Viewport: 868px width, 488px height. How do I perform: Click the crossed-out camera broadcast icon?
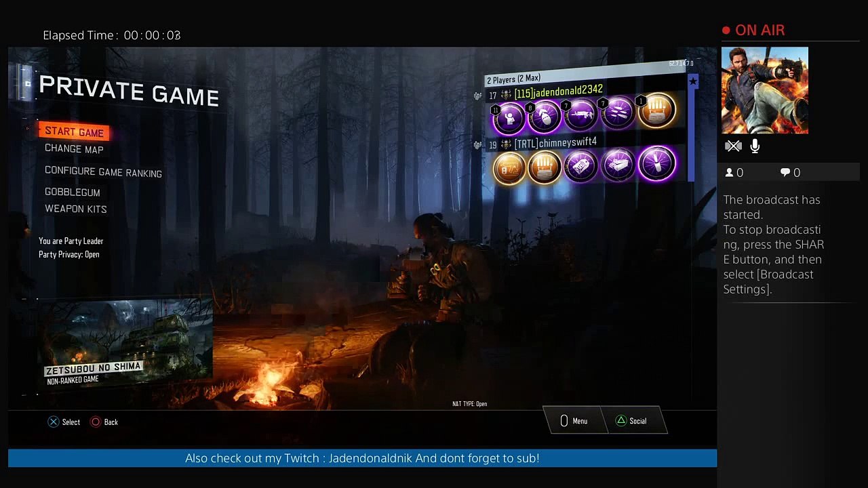coord(733,146)
